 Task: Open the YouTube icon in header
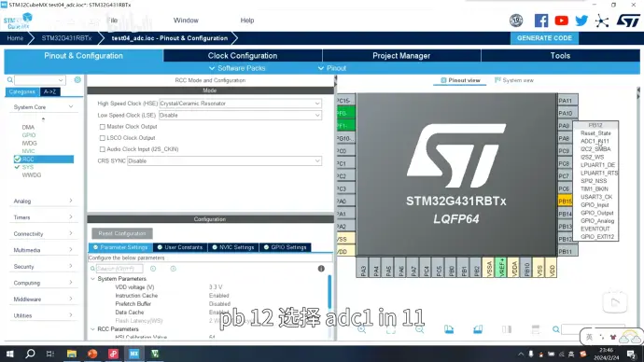tap(561, 21)
